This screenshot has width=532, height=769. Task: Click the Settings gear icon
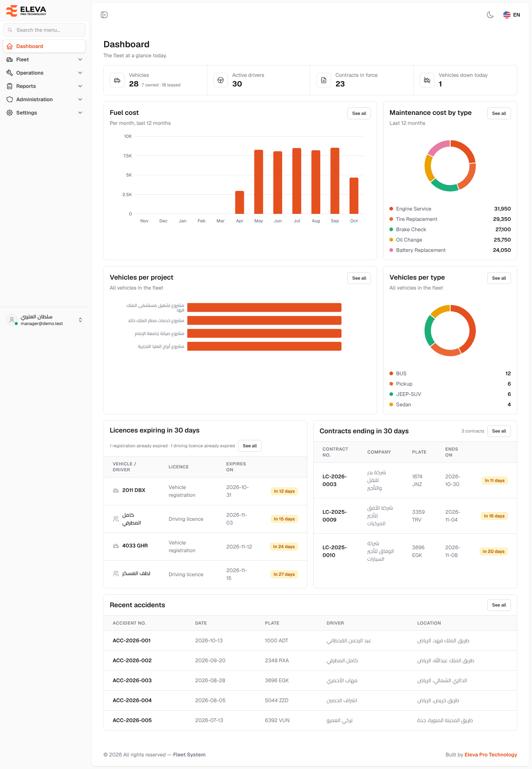[x=10, y=113]
